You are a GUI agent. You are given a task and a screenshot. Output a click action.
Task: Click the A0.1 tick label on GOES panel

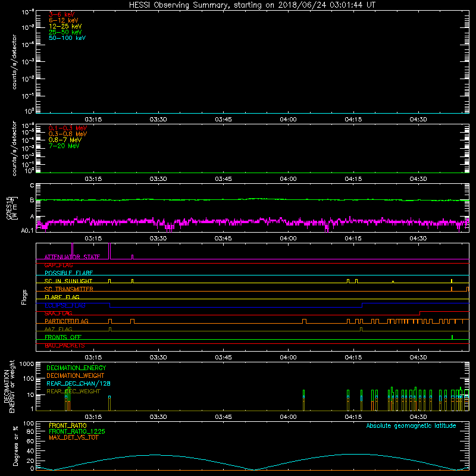click(27, 230)
